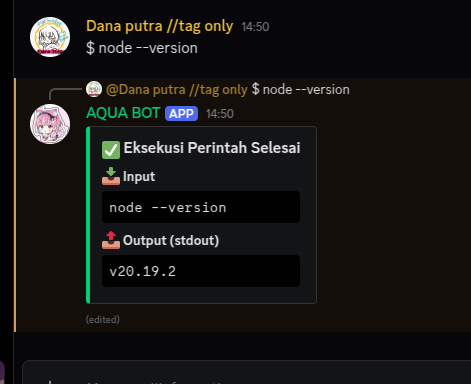471x384 pixels.
Task: Click the (edited) label under the embed
Action: pyautogui.click(x=103, y=319)
